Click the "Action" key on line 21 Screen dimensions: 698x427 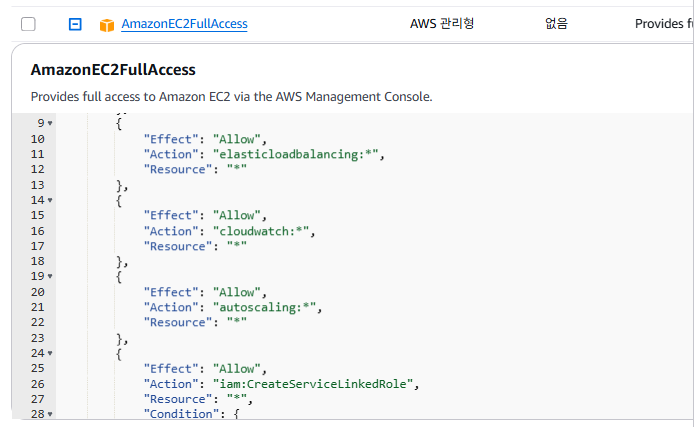coord(171,307)
